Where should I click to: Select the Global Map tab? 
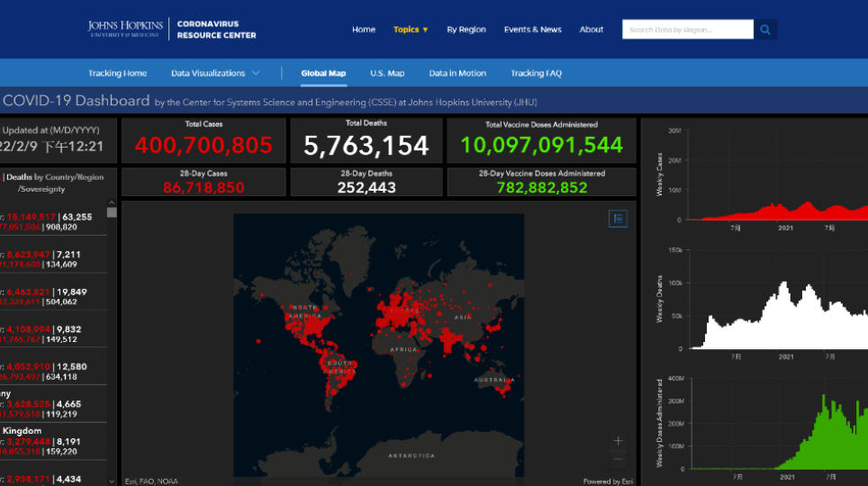pyautogui.click(x=323, y=73)
